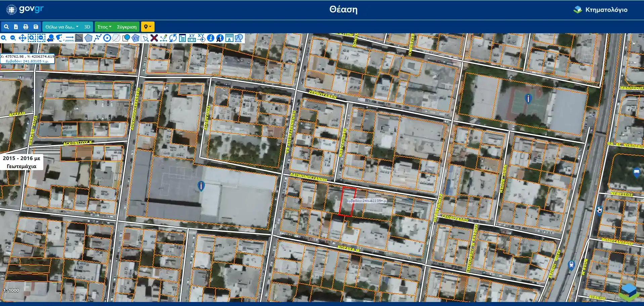Select the zoom in tool
The width and height of the screenshot is (644, 306).
point(4,38)
